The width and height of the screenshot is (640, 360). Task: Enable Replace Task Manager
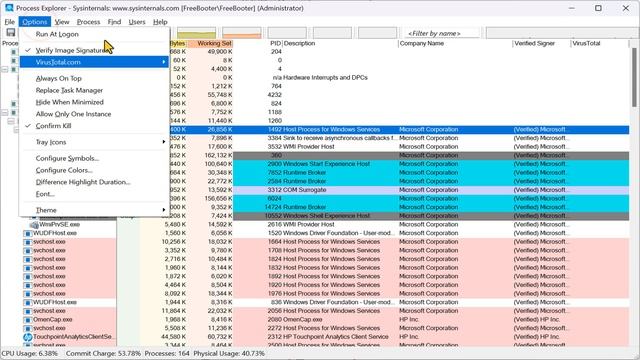94,90
